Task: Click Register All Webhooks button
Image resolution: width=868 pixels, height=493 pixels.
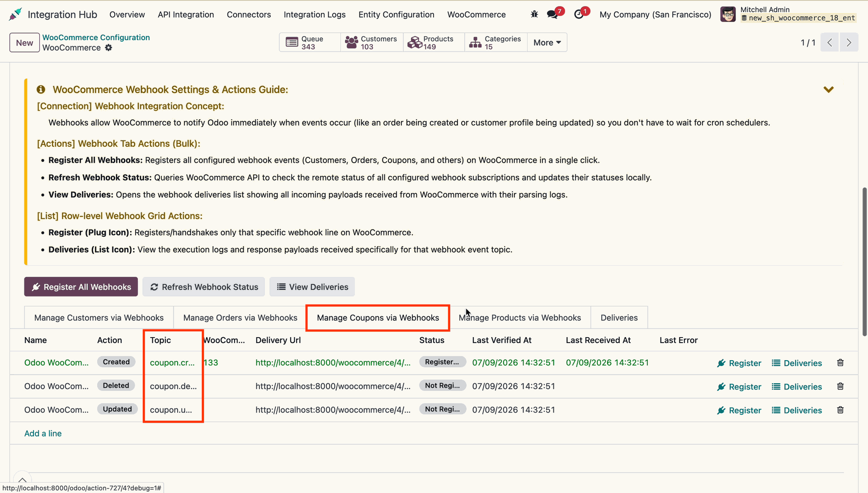Action: click(81, 287)
